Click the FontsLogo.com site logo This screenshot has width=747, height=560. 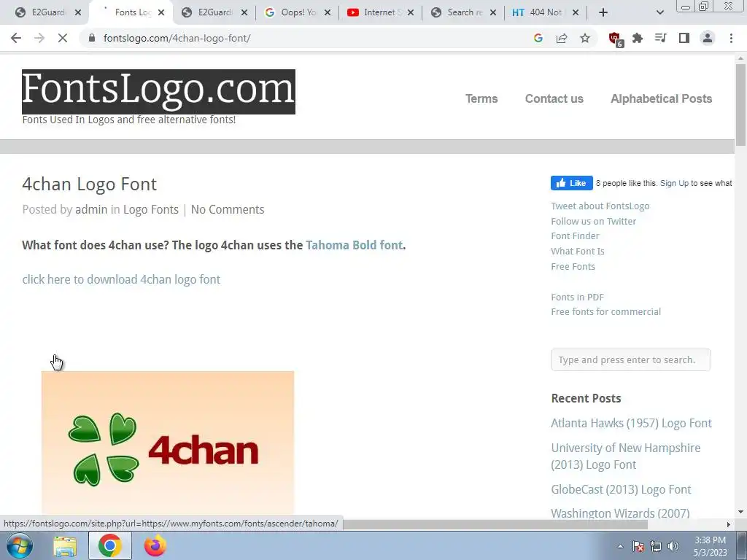point(158,91)
